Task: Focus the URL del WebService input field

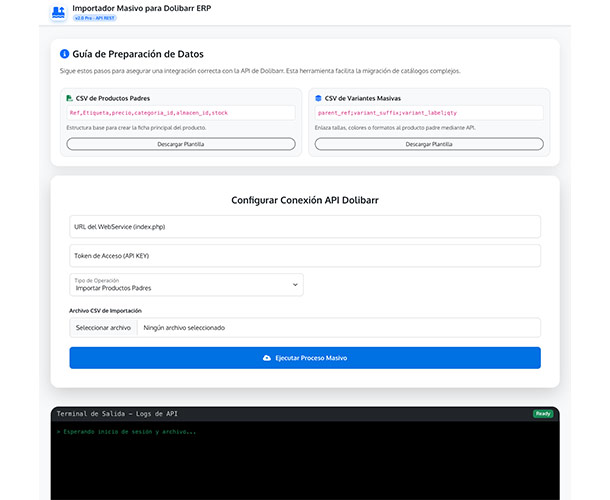Action: (x=305, y=227)
